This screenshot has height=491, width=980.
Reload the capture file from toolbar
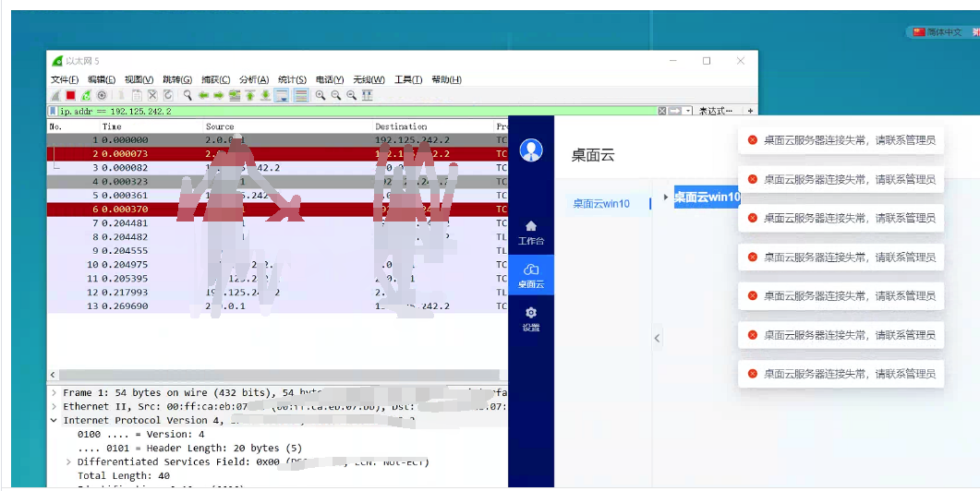click(x=168, y=96)
